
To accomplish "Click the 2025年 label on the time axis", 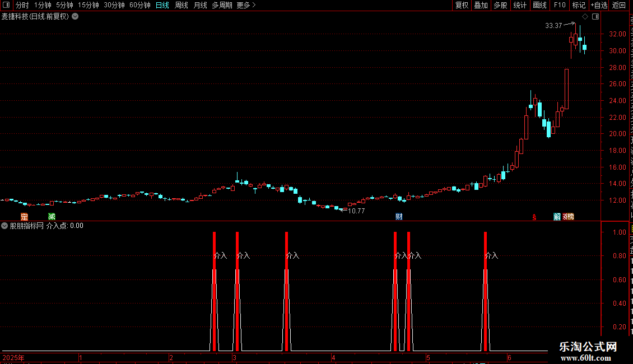I will (13, 357).
